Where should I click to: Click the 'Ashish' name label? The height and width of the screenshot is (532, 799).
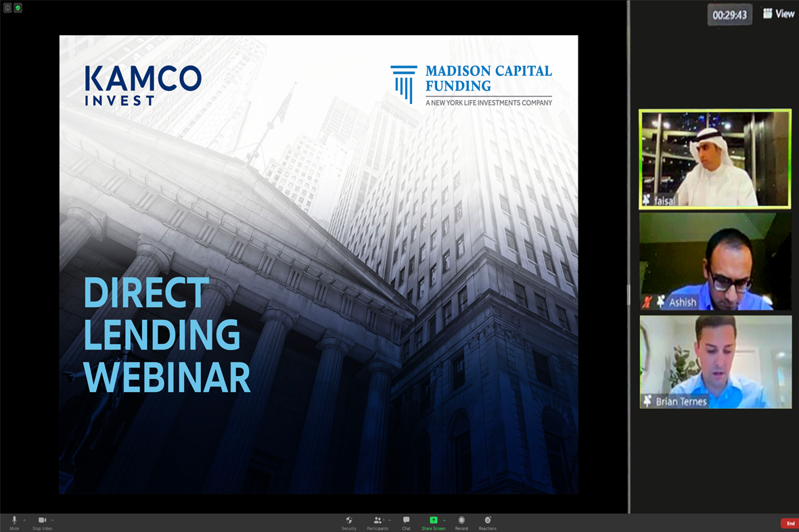[683, 302]
